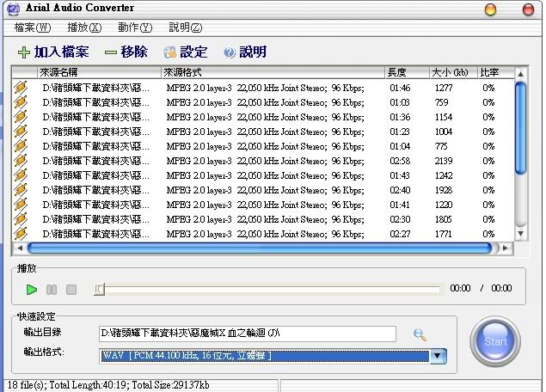Click the file list scroll down arrow
Image resolution: width=546 pixels, height=392 pixels.
(520, 234)
